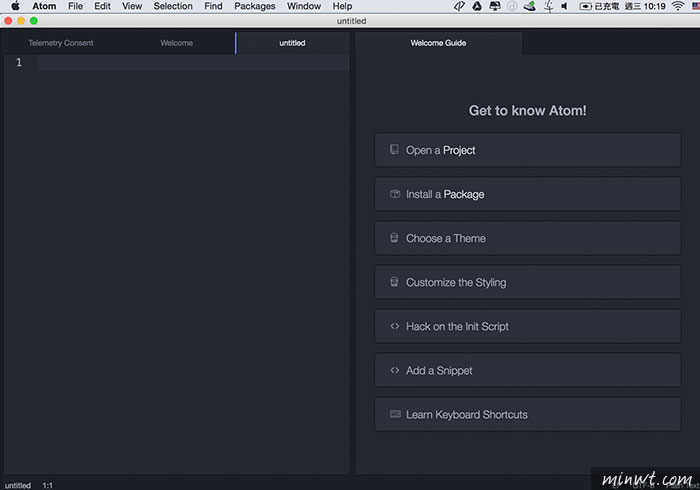Expand the Hack on the Init Script section

click(x=528, y=326)
